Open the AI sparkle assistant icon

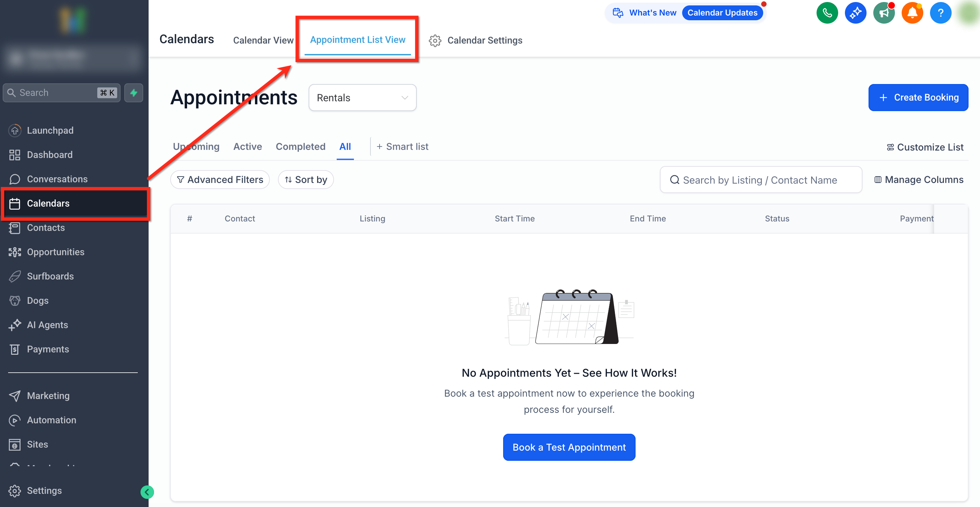point(855,13)
